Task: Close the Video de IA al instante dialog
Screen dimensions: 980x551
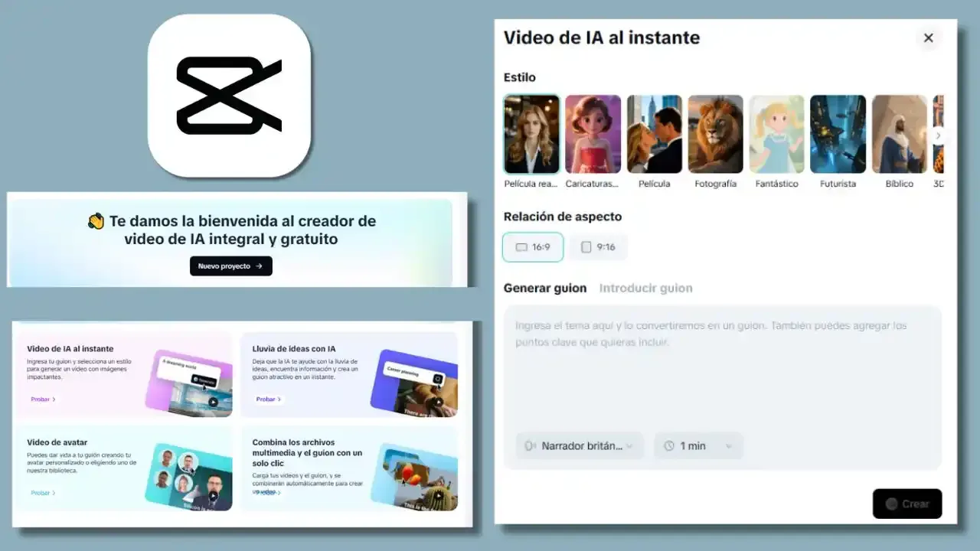Action: [928, 38]
